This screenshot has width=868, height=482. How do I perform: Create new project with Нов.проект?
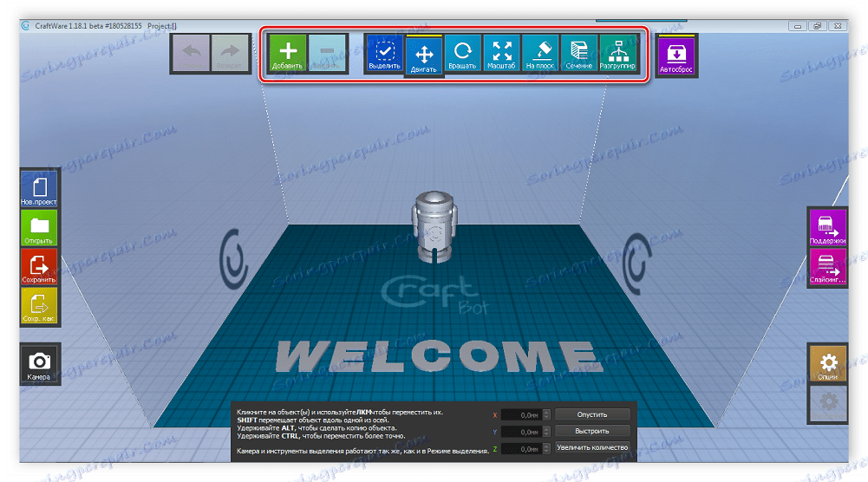39,189
